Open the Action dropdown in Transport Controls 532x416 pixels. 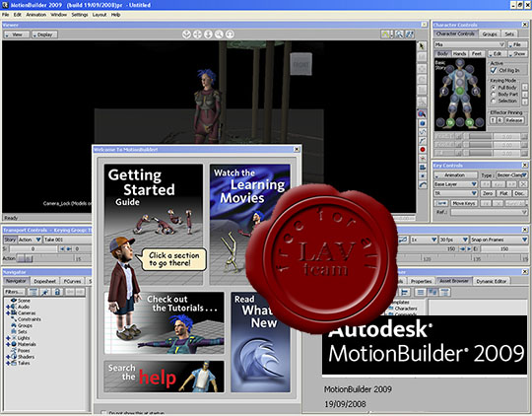(30, 240)
